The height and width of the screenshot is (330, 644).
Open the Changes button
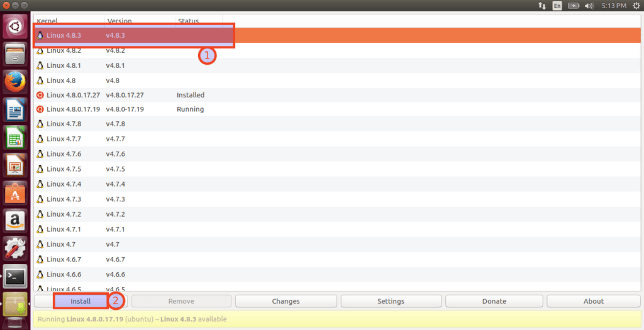click(x=286, y=301)
